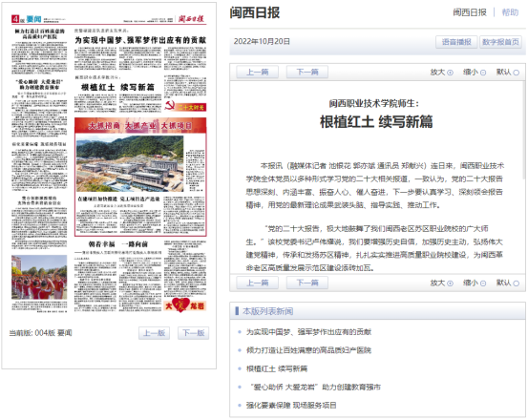Click the top 默认 default size icon
Viewport: 528px width, 420px height.
coord(516,73)
